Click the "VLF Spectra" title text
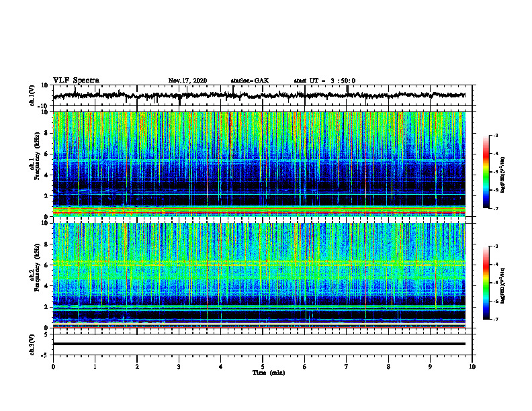The image size is (532, 411). pyautogui.click(x=76, y=81)
